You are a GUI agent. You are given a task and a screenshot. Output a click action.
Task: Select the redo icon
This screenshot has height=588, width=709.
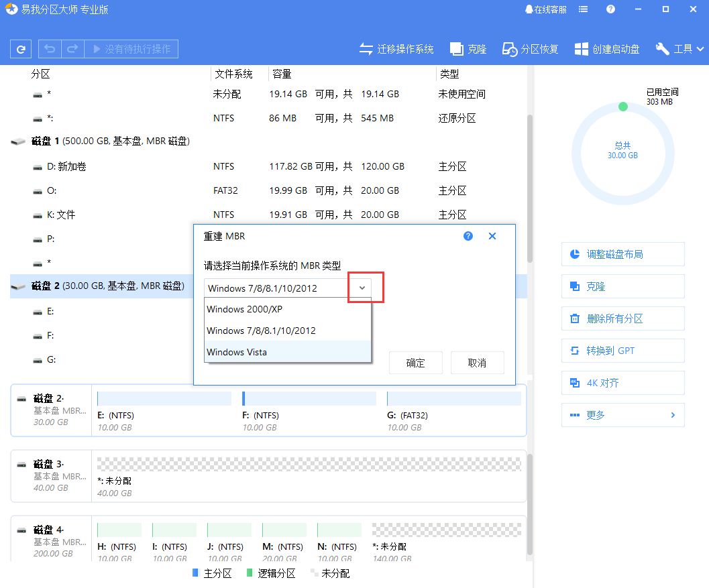[x=72, y=49]
